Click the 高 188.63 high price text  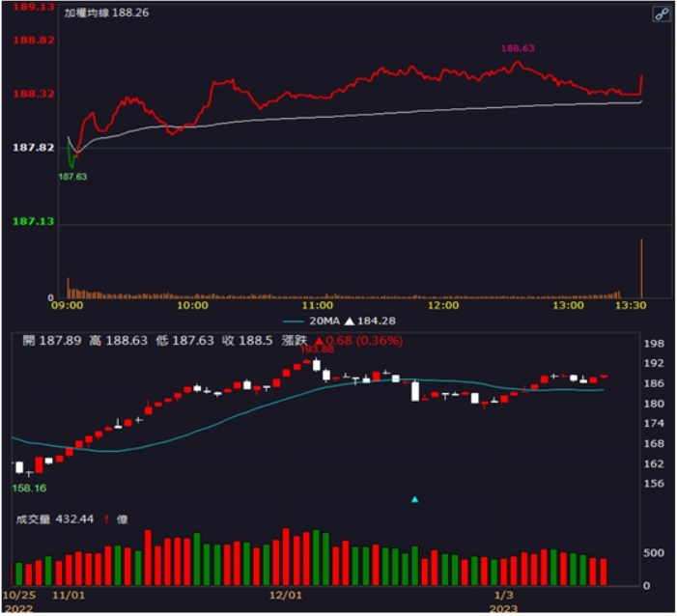coord(118,341)
